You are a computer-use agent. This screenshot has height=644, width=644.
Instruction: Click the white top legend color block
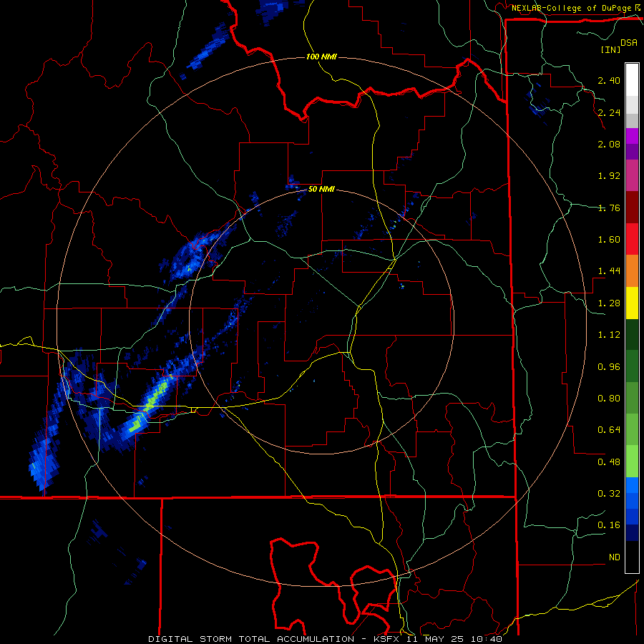point(632,79)
